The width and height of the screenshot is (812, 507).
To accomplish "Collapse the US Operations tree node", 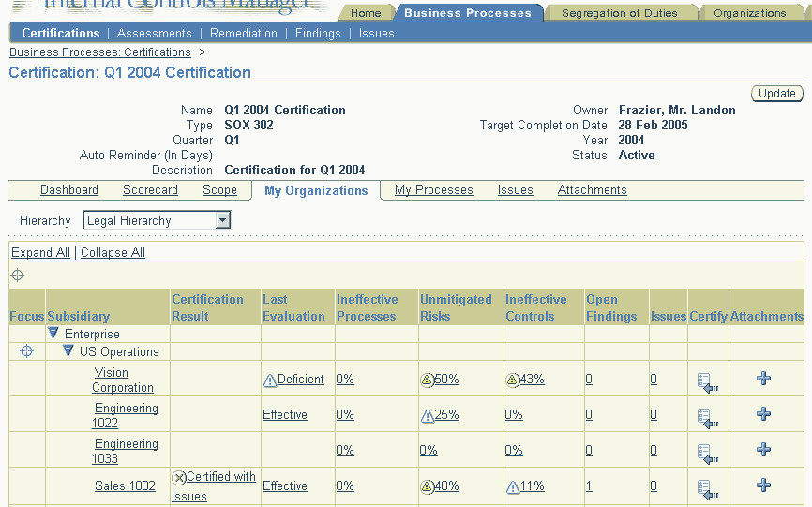I will pos(68,350).
